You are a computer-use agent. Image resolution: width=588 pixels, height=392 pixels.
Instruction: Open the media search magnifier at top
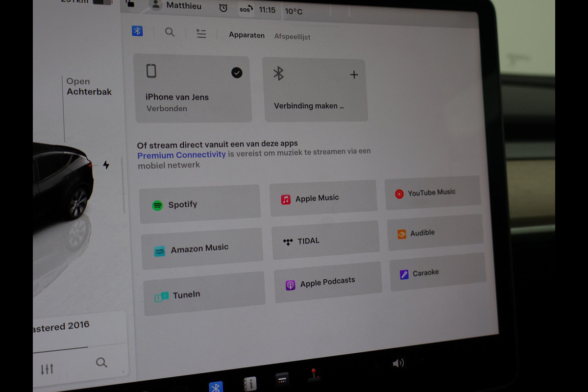(x=170, y=32)
